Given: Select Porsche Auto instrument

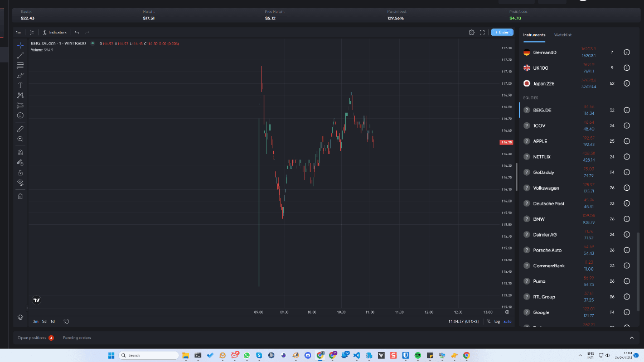Looking at the screenshot, I should (x=577, y=250).
